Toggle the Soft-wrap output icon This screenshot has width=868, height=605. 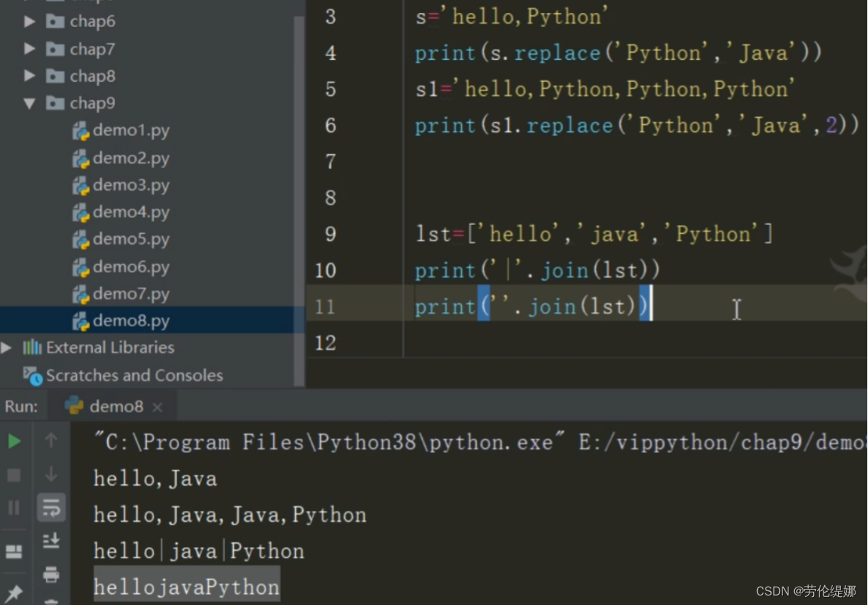tap(51, 508)
